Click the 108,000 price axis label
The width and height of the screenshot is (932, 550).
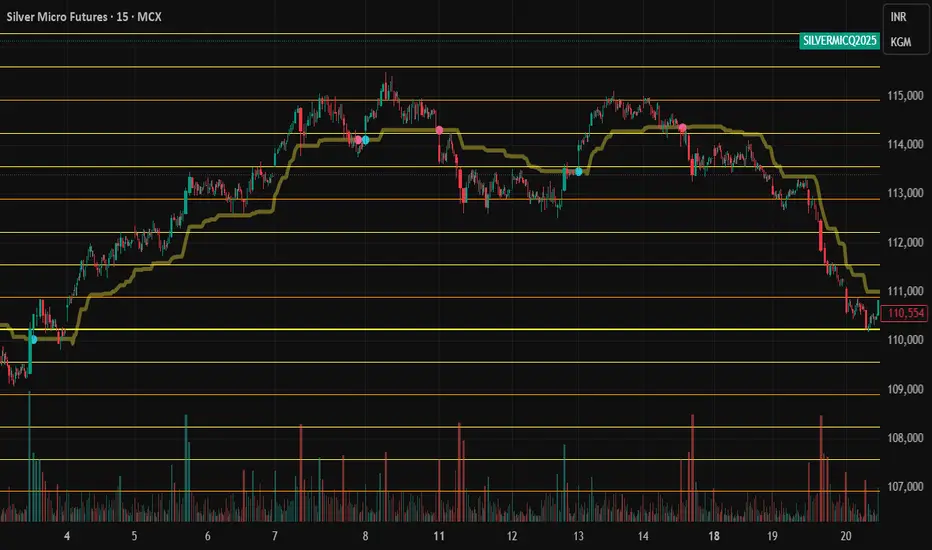(x=905, y=438)
